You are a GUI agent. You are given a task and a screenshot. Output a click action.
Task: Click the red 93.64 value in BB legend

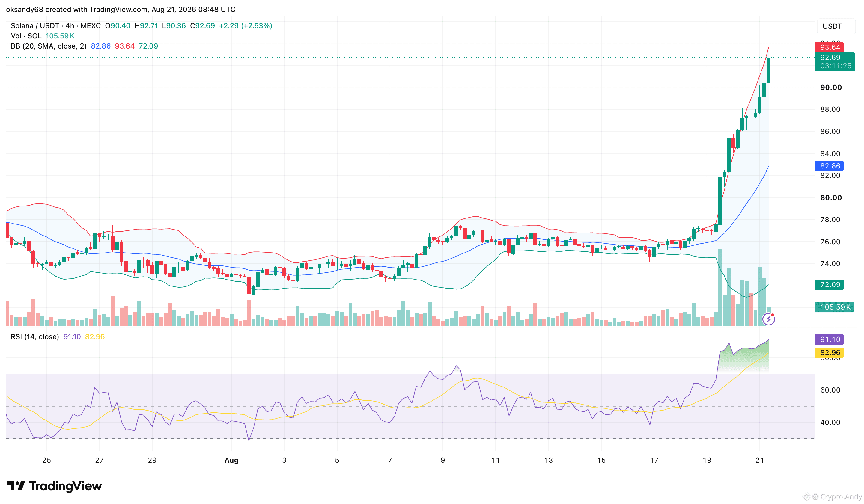point(125,46)
